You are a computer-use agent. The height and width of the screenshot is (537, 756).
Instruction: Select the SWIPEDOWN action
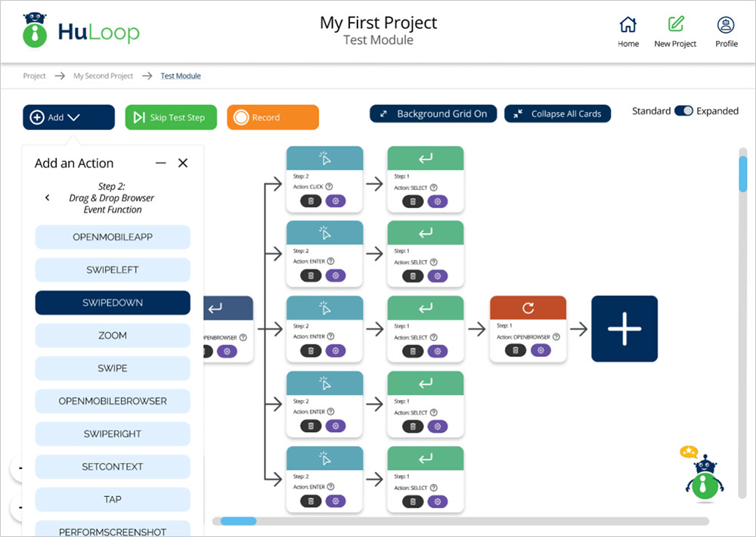click(x=112, y=303)
